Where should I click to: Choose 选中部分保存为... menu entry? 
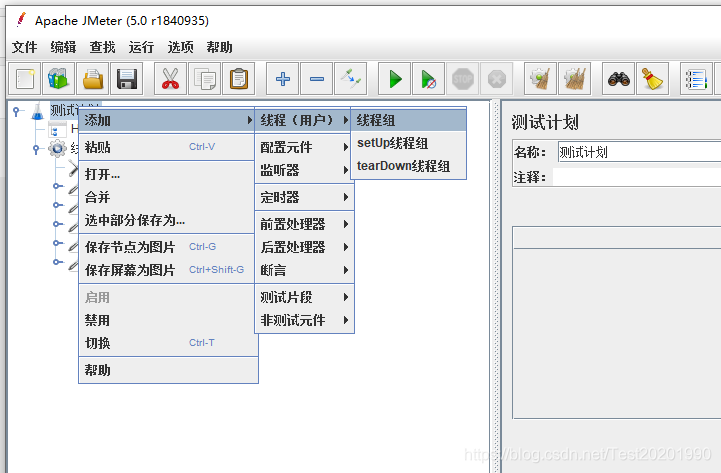pos(166,220)
